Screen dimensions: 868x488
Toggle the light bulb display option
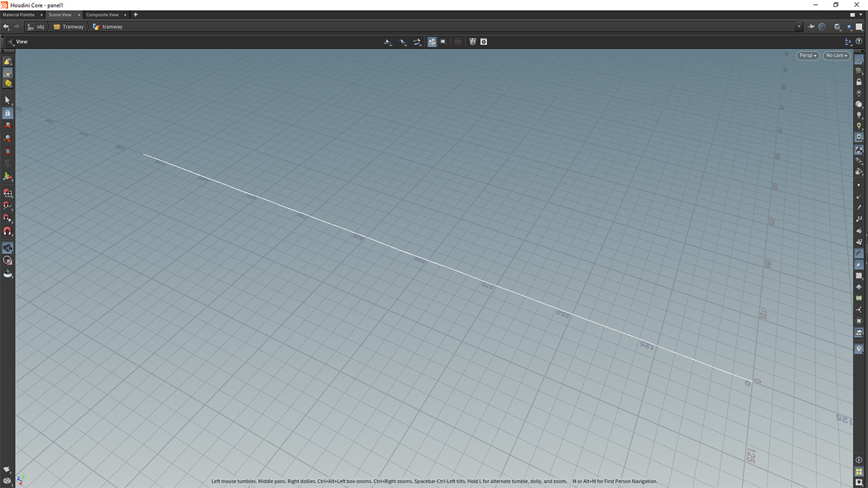click(859, 115)
